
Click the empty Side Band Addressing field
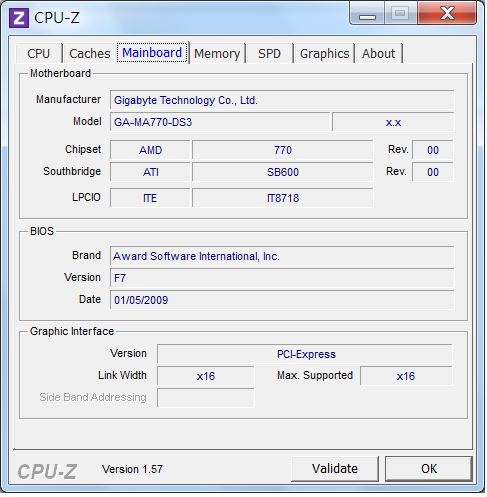click(x=206, y=398)
